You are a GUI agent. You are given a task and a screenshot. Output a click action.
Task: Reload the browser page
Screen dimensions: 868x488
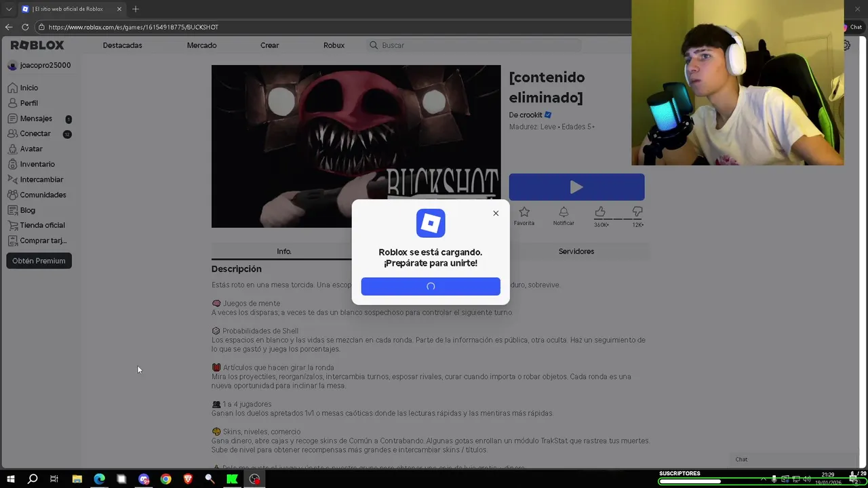tap(25, 27)
